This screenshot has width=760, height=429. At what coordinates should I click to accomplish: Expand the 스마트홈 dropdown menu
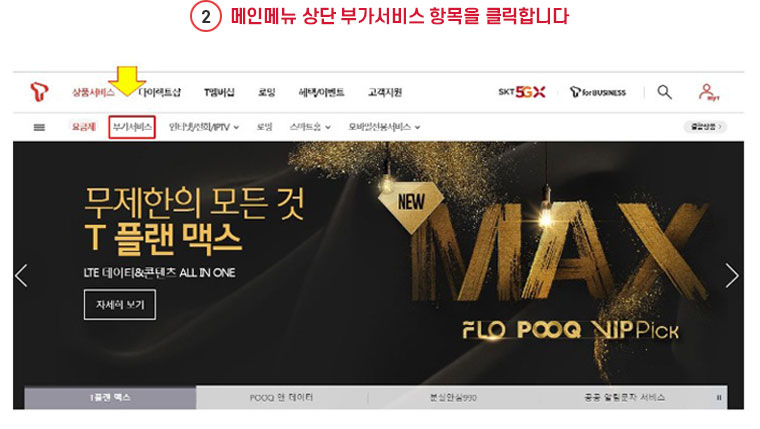(310, 127)
